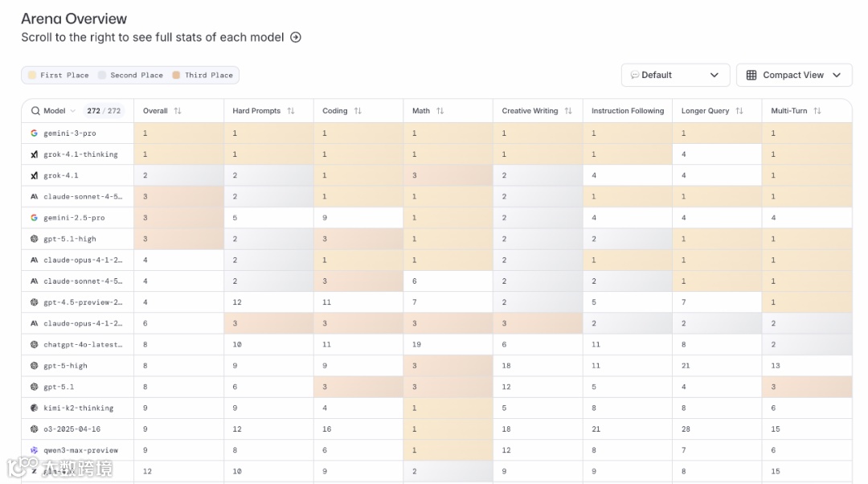This screenshot has height=484, width=868.
Task: Sort the Math column
Action: [x=440, y=111]
